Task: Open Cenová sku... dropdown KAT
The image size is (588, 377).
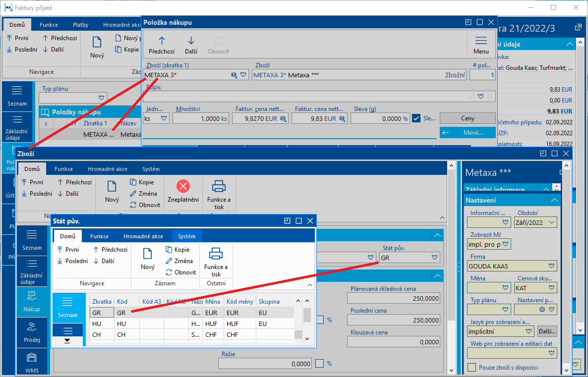Action: click(551, 288)
